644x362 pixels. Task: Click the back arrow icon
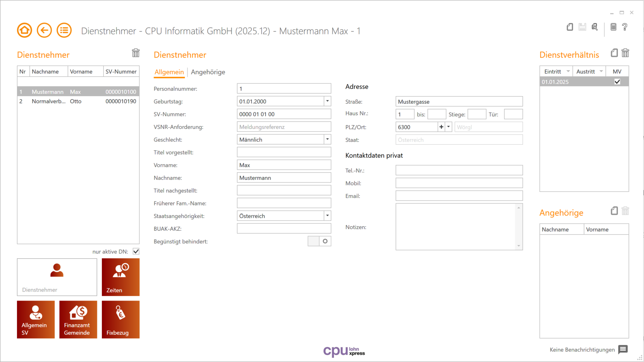point(44,30)
